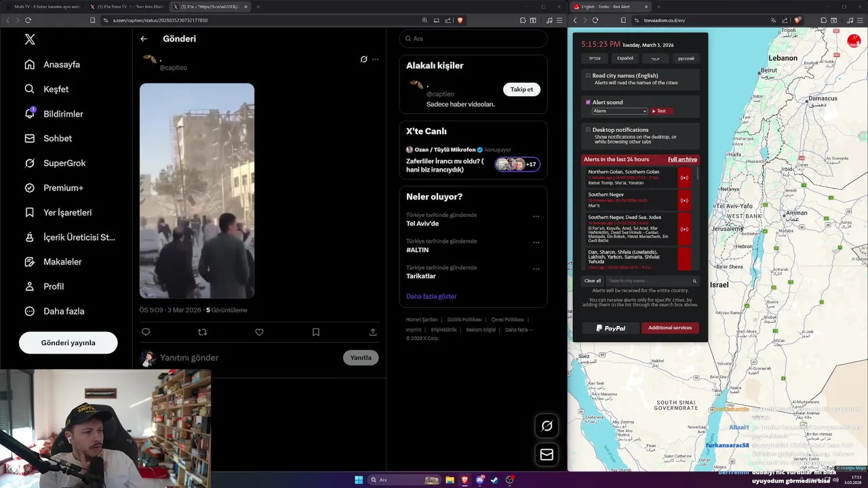Switch to the Multi TV browser tab

[43, 7]
